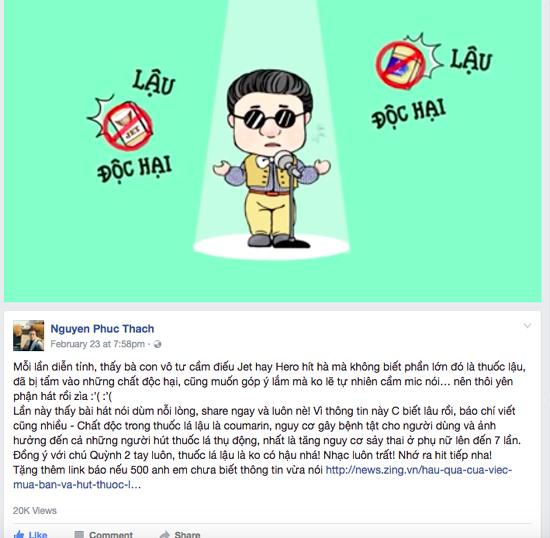
Task: Click the crossed-out blue cigarette pack icon
Action: (400, 65)
